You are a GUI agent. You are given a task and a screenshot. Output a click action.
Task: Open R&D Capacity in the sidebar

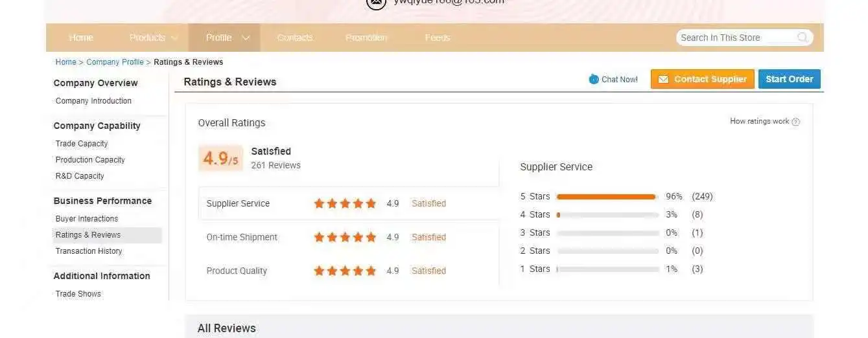point(80,176)
